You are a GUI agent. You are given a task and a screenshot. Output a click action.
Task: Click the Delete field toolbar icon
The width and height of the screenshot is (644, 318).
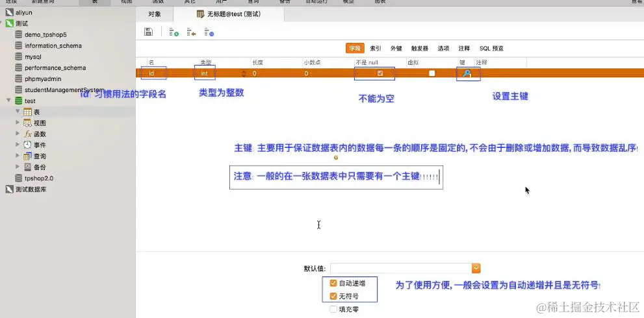tap(209, 32)
